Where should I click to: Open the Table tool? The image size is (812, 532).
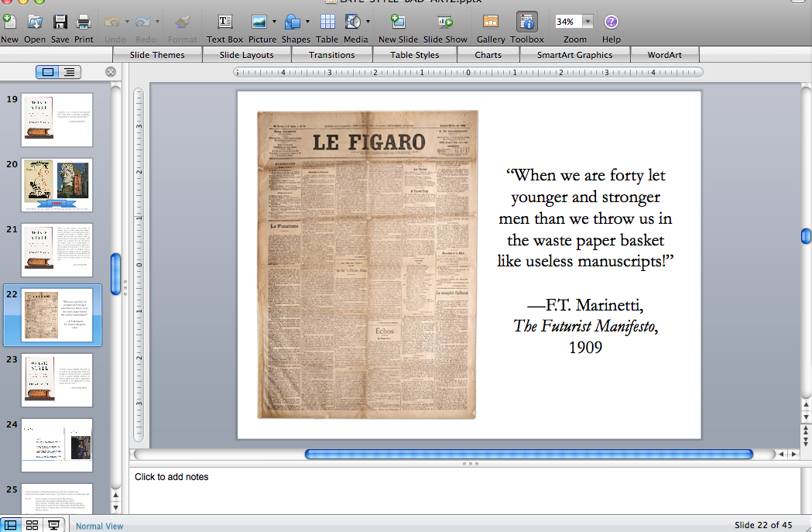(327, 22)
